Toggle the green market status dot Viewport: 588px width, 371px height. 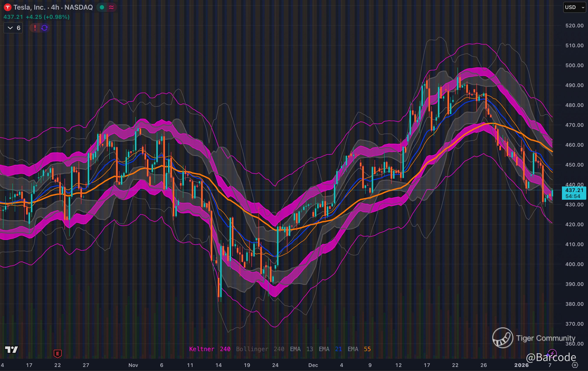click(102, 7)
